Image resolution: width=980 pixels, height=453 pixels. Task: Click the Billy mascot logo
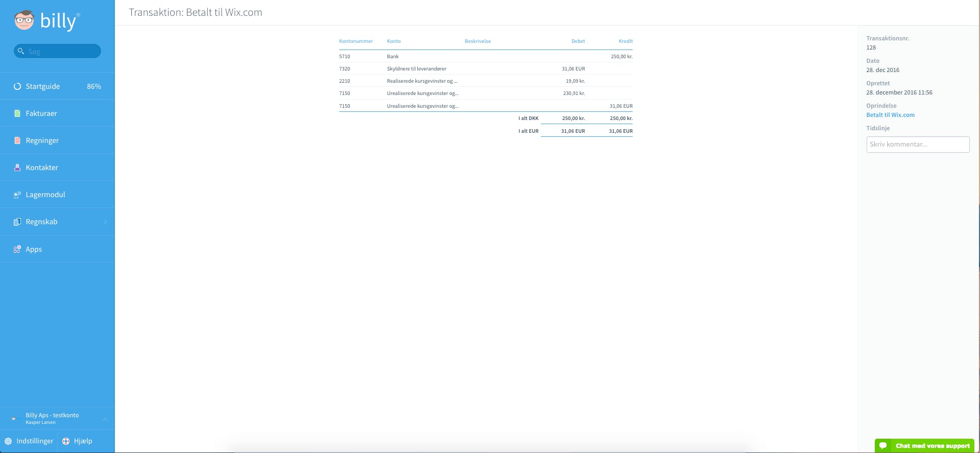[24, 20]
